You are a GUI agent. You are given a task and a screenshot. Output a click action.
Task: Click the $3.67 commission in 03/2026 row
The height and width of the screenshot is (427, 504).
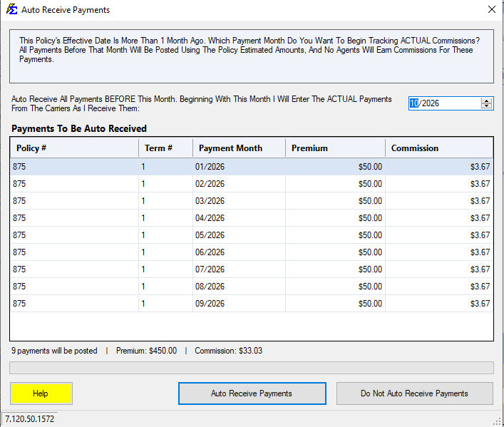coord(439,200)
